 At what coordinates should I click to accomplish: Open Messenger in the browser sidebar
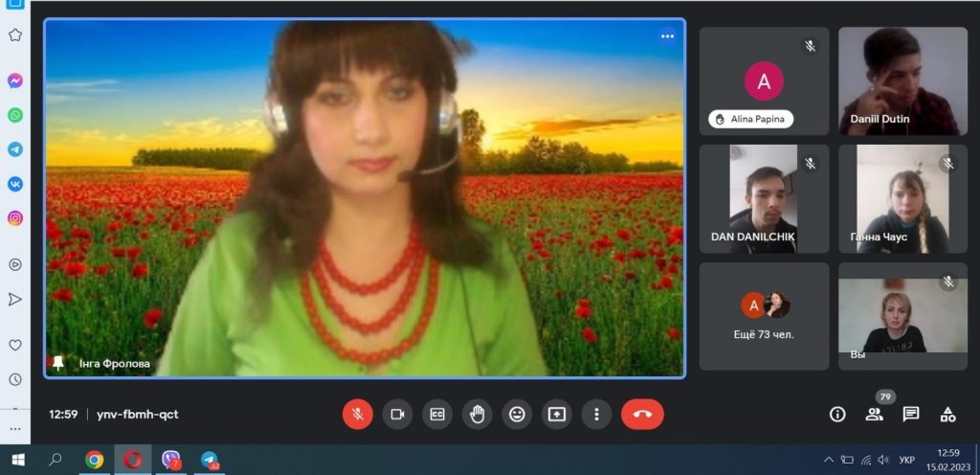[15, 80]
